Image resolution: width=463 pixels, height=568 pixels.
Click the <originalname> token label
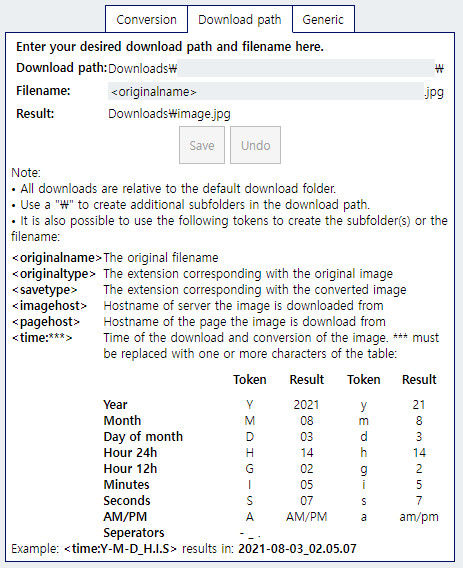(x=57, y=258)
